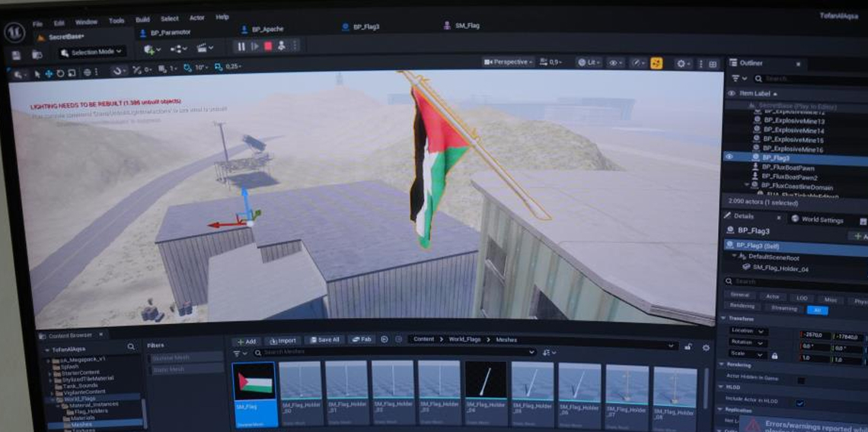Screen dimensions: 868x432
Task: Open the surface snapping dropdown
Action: 119,71
